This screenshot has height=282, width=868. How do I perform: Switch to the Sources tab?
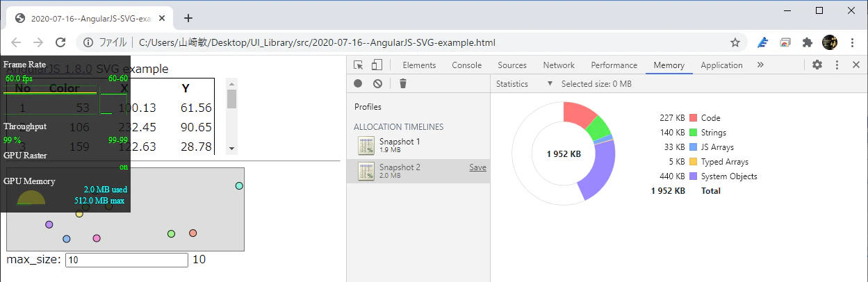(512, 65)
